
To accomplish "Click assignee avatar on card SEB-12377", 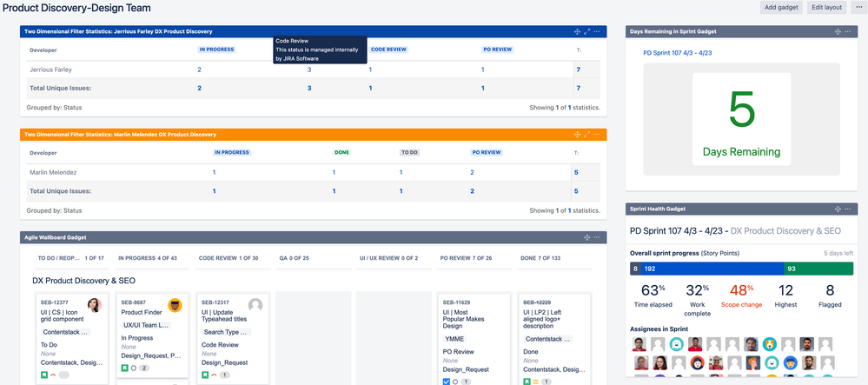I will (x=94, y=305).
